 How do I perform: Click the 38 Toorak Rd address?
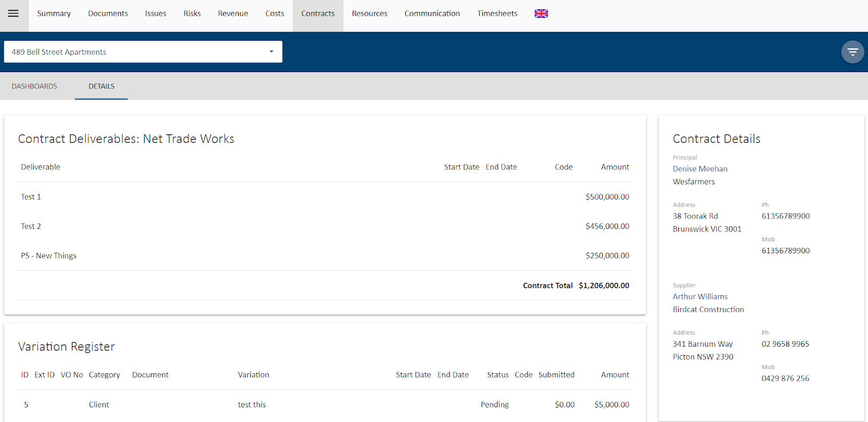point(695,216)
